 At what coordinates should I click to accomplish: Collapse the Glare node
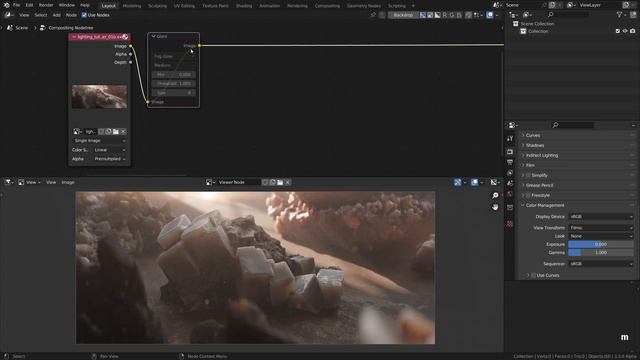(x=153, y=36)
